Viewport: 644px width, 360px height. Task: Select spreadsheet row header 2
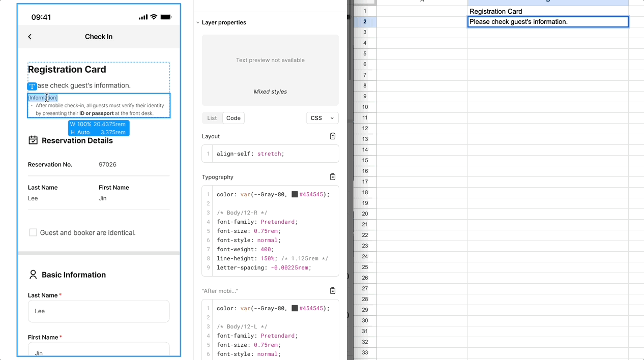pos(365,22)
